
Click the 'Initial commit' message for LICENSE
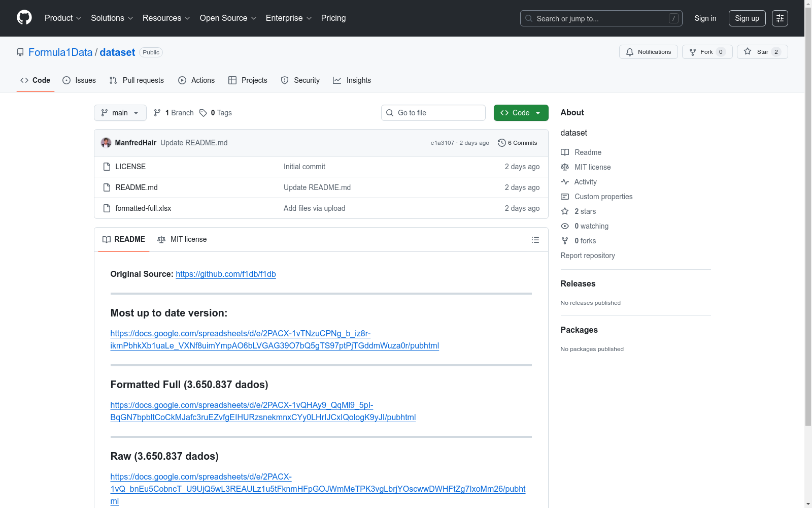(304, 167)
